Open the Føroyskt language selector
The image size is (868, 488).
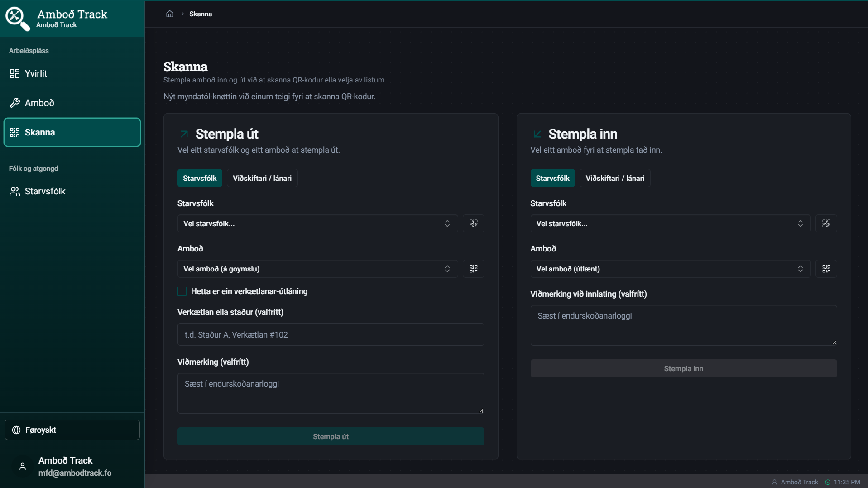(72, 430)
